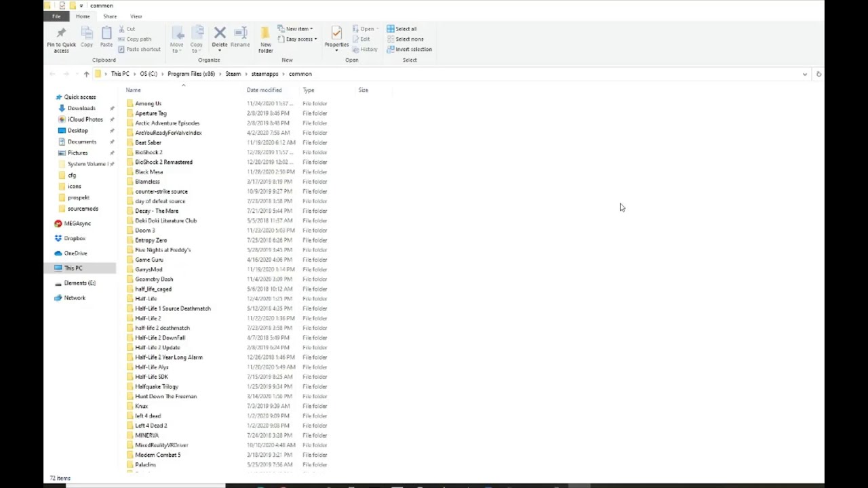The height and width of the screenshot is (488, 868).
Task: Select Elements (E:) drive in navigation pane
Action: [79, 283]
